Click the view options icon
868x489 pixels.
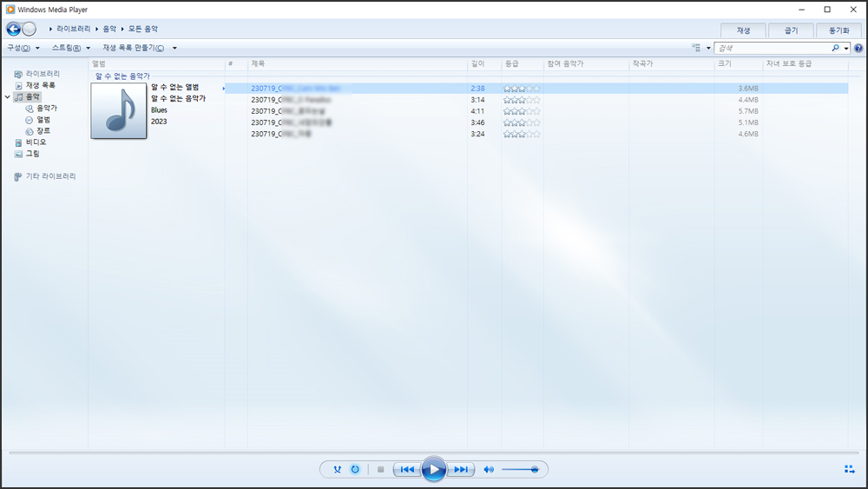(696, 48)
